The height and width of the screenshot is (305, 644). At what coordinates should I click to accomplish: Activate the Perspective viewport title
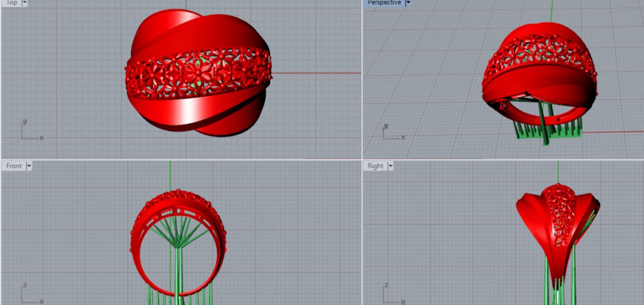point(384,3)
